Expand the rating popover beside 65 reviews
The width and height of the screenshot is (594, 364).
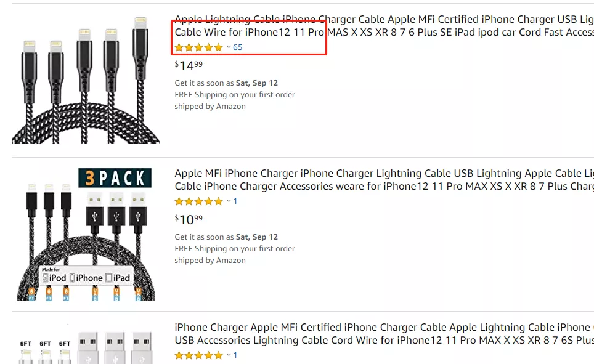(229, 47)
